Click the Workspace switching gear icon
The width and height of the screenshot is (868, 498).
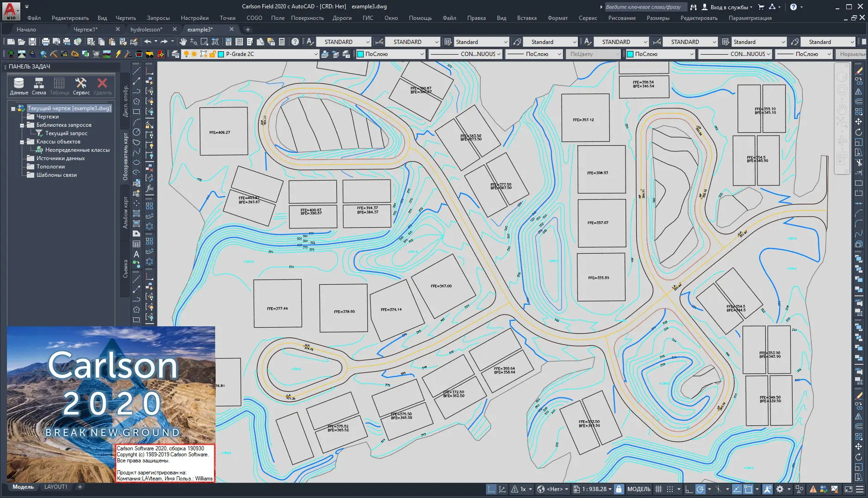[x=780, y=489]
